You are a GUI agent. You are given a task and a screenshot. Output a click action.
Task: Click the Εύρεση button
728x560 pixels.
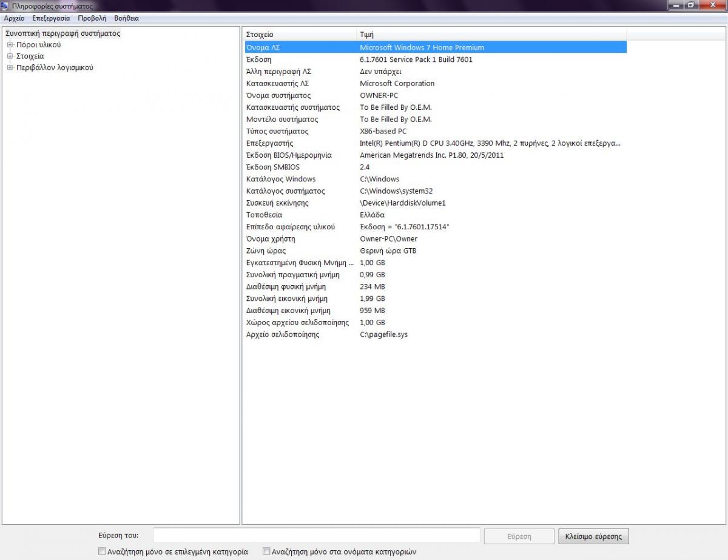[x=519, y=536]
